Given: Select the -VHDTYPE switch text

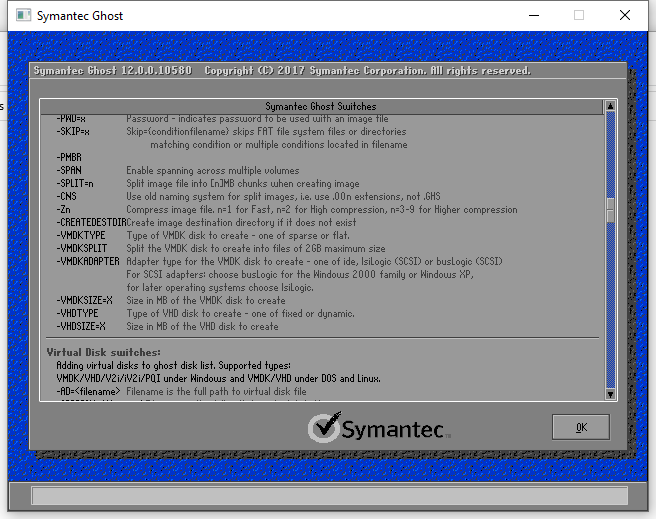Looking at the screenshot, I should pos(77,313).
